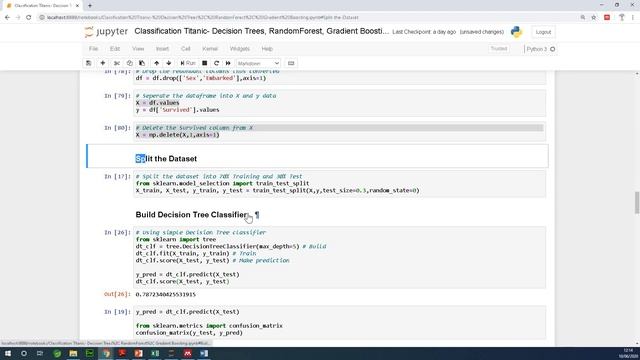
Task: Click into the DecisionTreeClassifier code cell
Action: (x=340, y=257)
